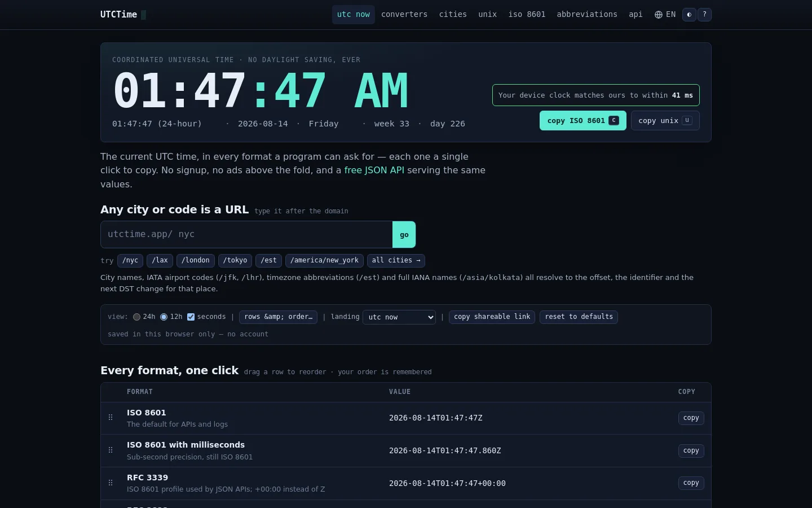Viewport: 812px width, 508px height.
Task: Click the copy unix button
Action: pyautogui.click(x=665, y=121)
